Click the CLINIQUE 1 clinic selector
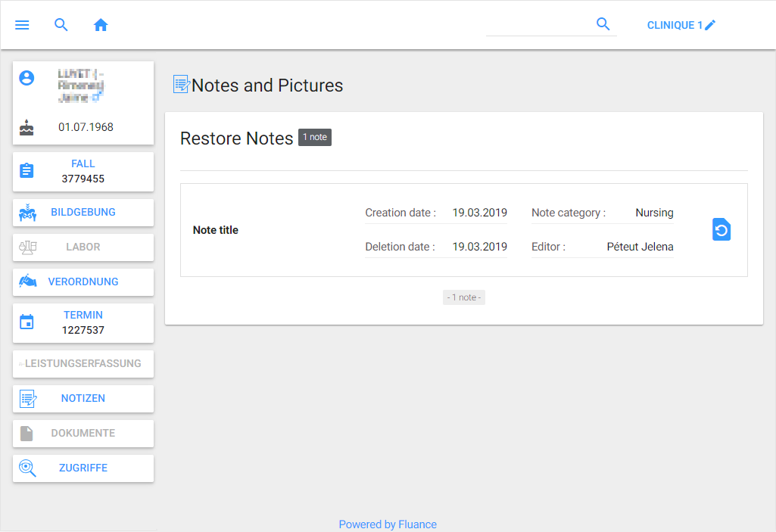This screenshot has width=776, height=532. click(x=674, y=25)
